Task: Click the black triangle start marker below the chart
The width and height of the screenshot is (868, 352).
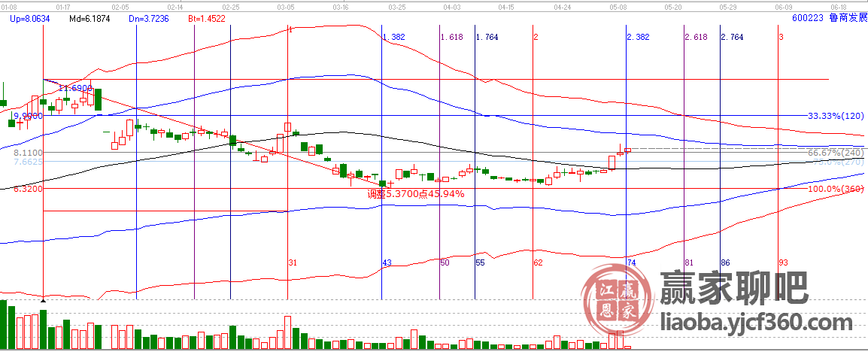Action: pos(43,301)
